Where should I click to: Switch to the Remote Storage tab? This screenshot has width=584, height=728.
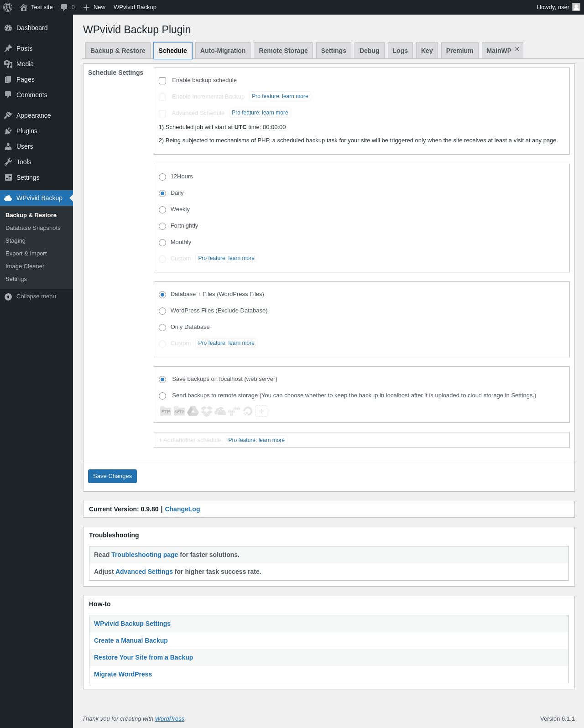[x=283, y=51]
